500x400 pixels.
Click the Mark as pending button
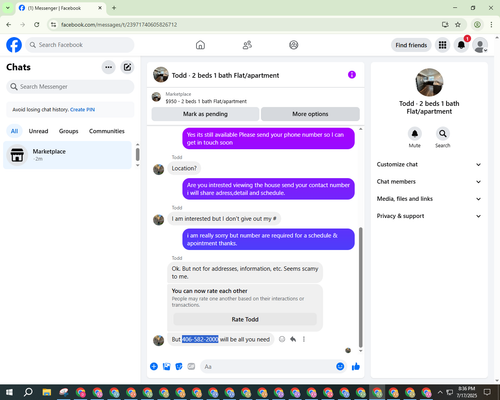tap(205, 114)
